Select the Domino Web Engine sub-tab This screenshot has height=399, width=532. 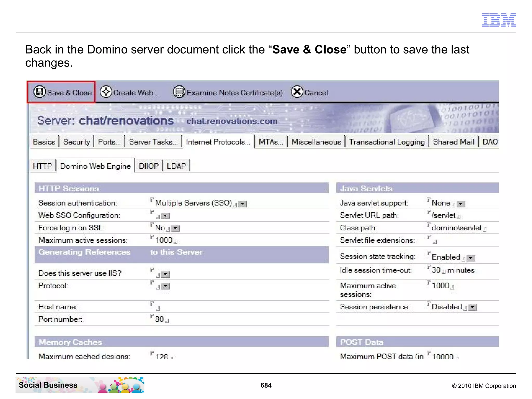[x=95, y=166]
